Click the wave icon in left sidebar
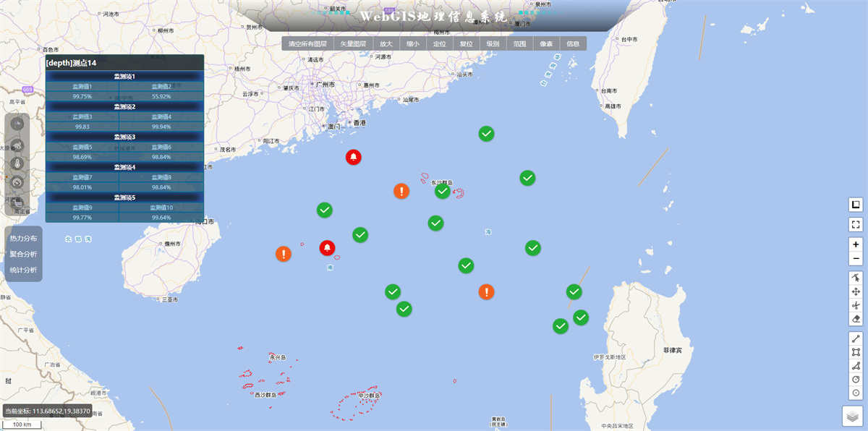This screenshot has width=868, height=431. [17, 202]
